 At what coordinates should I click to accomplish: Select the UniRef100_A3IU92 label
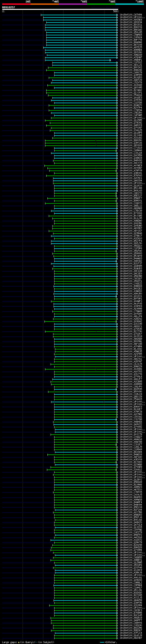pos(131,138)
